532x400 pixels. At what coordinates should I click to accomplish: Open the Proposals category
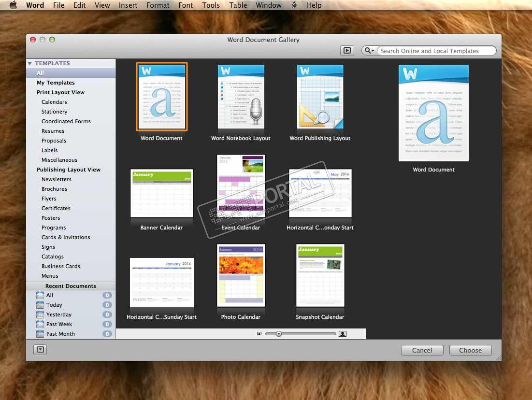54,141
